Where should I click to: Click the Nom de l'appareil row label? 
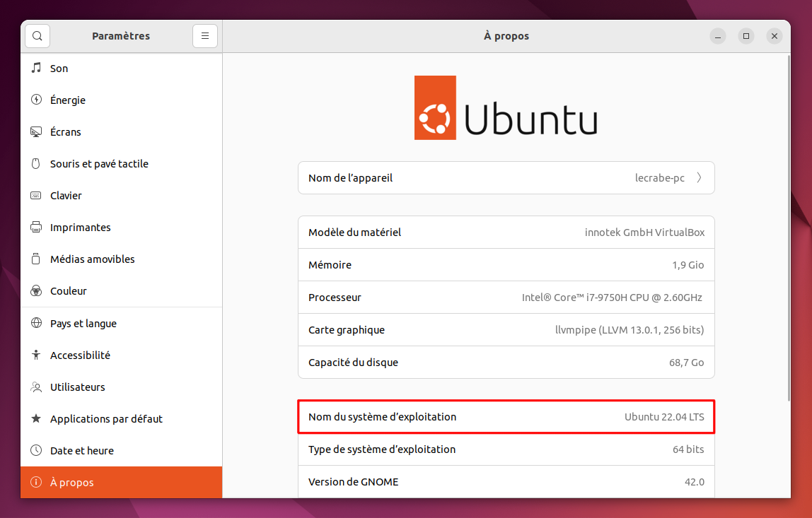coord(350,178)
